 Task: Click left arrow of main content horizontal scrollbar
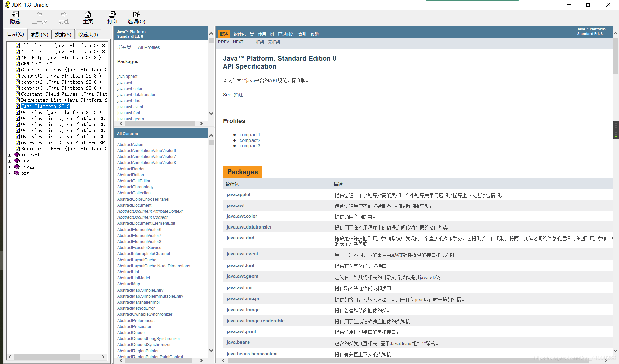[223, 360]
